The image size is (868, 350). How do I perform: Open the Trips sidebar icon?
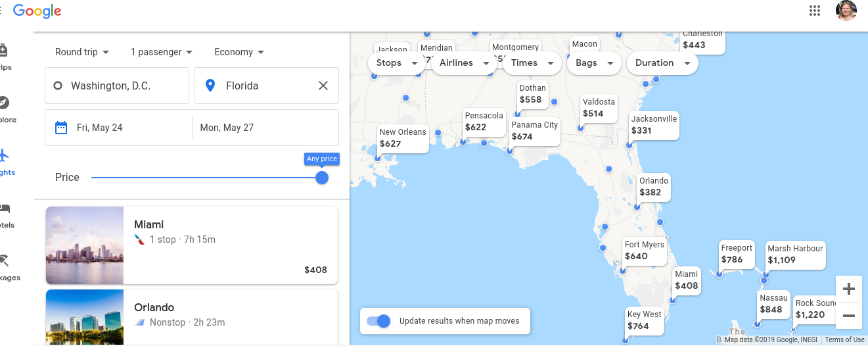point(4,51)
